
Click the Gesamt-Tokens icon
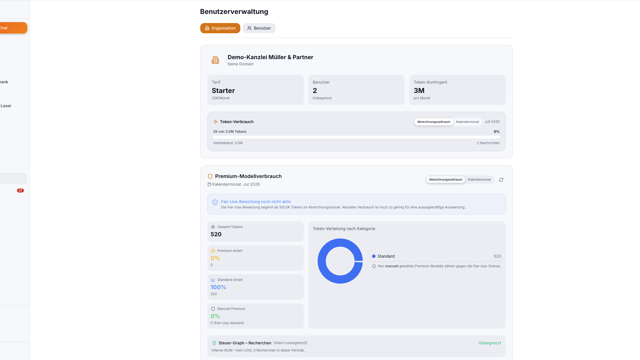pyautogui.click(x=213, y=227)
